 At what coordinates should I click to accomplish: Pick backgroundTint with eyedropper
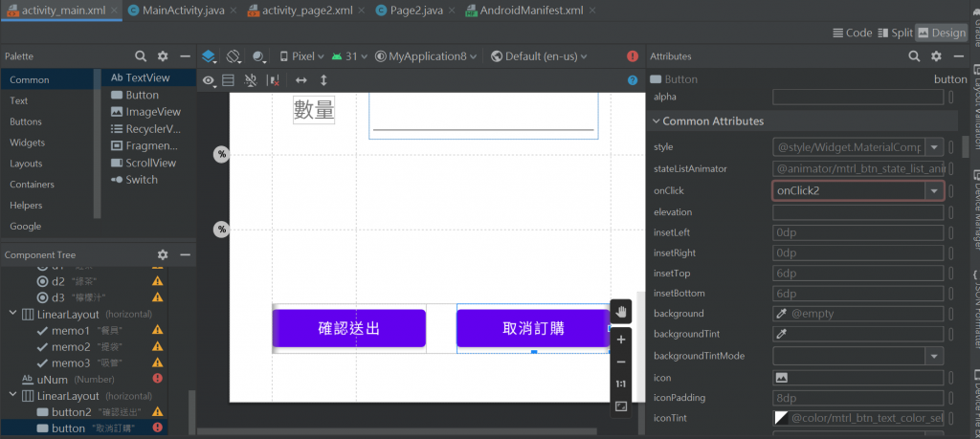coord(781,334)
